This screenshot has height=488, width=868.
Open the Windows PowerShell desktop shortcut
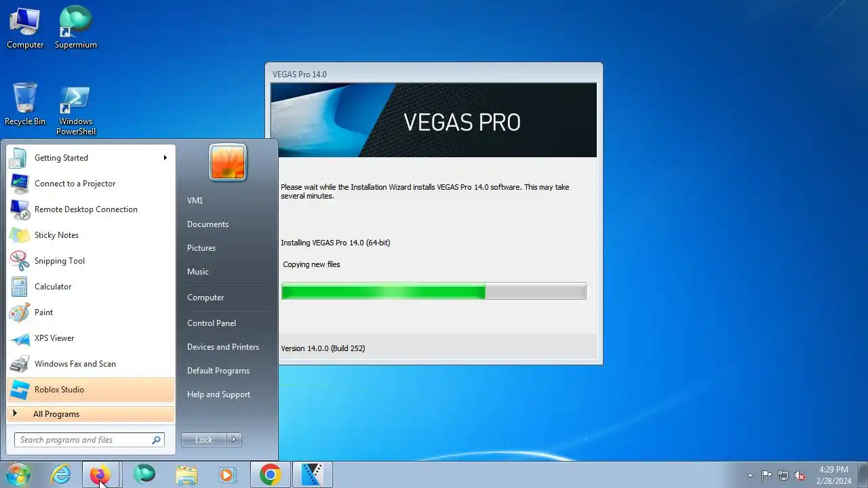coord(75,110)
